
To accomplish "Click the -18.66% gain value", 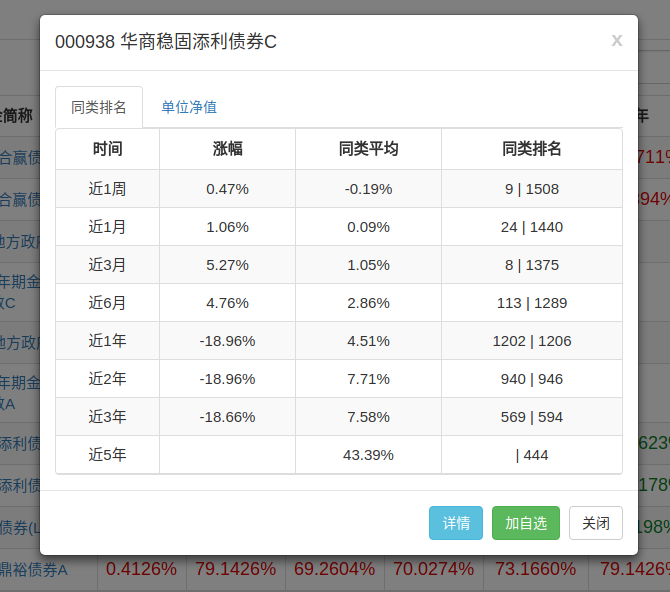I will (x=227, y=417).
